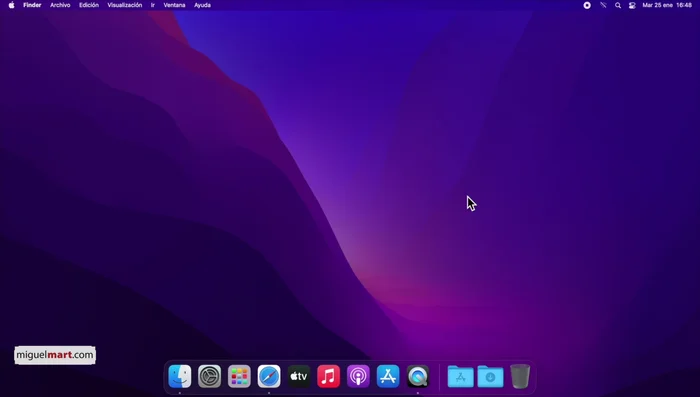Open QuickTime Player in the Dock
This screenshot has width=700, height=397.
click(x=418, y=376)
